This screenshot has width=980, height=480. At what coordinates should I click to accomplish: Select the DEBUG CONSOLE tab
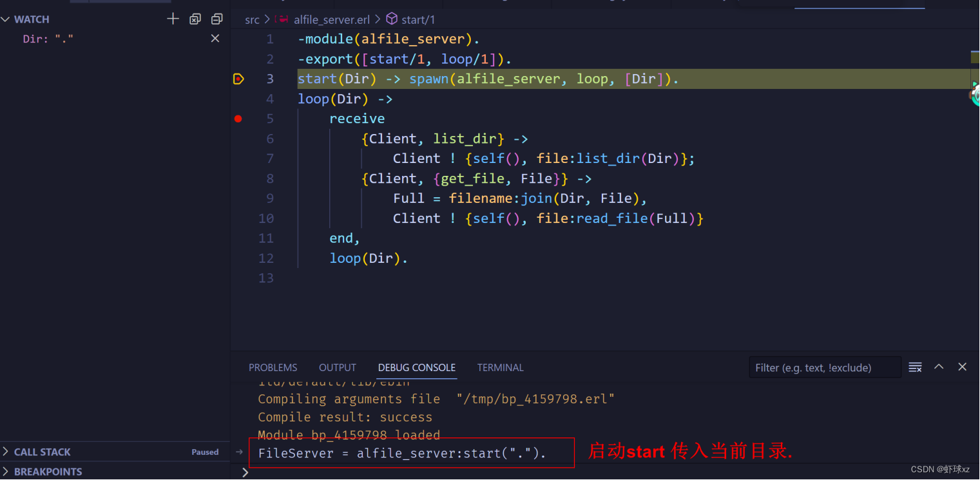(x=417, y=367)
